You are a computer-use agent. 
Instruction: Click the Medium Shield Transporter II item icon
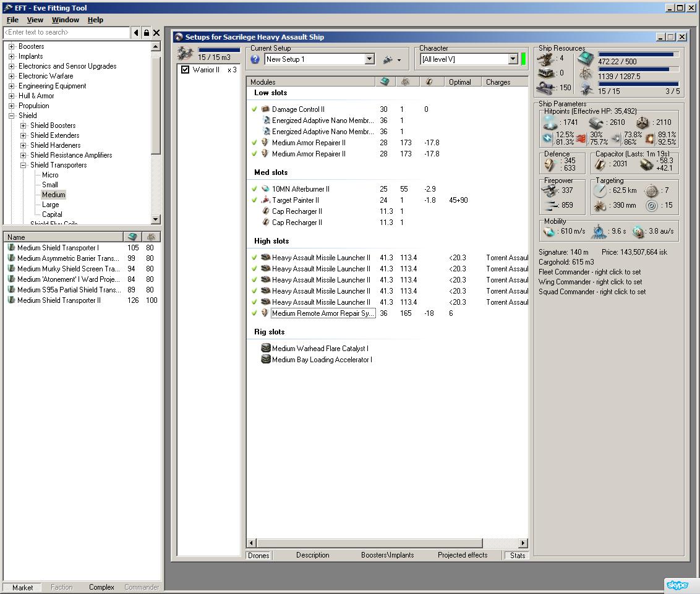point(12,300)
